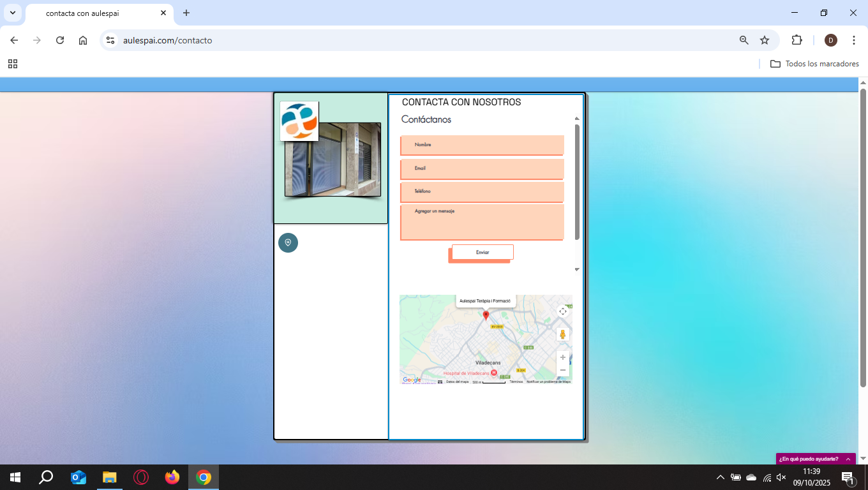Launch Firefox from the taskbar

(172, 477)
